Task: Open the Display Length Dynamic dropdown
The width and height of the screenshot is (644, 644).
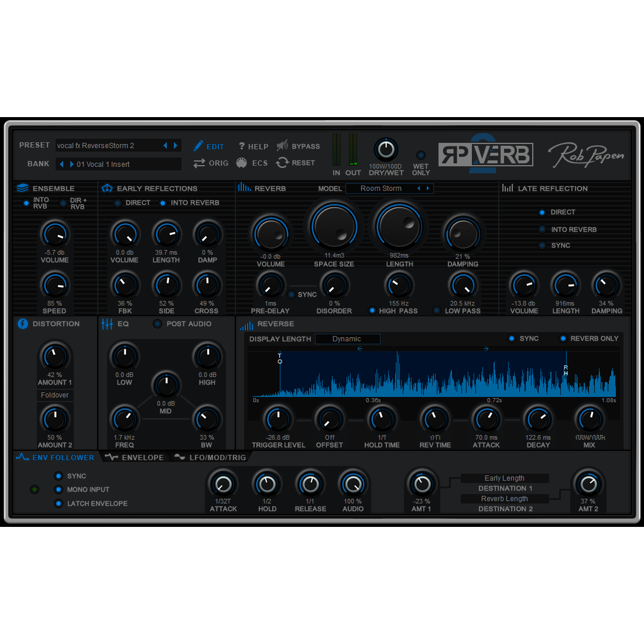Action: 347,339
